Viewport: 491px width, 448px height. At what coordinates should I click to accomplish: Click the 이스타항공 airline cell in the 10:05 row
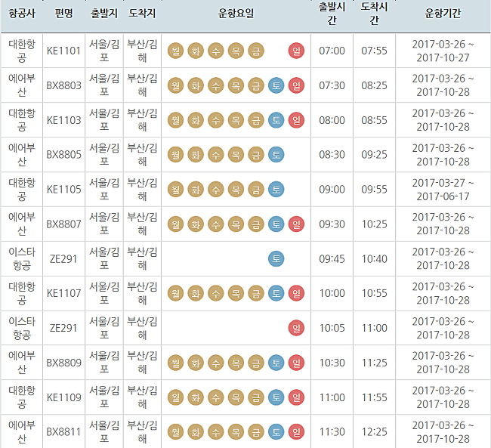(x=22, y=329)
